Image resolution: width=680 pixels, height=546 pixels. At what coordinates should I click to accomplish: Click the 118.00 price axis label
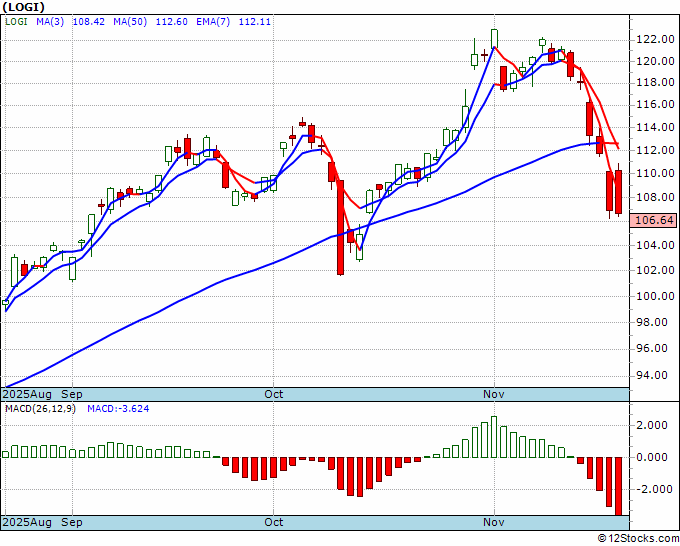[655, 82]
